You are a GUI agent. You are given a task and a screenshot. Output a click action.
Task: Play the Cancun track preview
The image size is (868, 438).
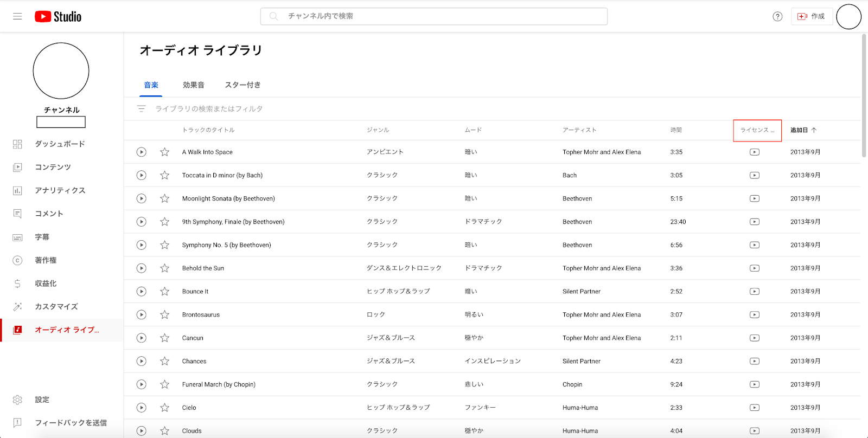(x=142, y=338)
